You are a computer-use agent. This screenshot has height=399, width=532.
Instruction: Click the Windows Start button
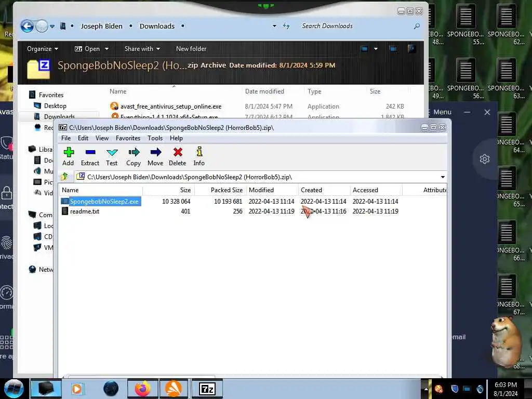click(13, 389)
